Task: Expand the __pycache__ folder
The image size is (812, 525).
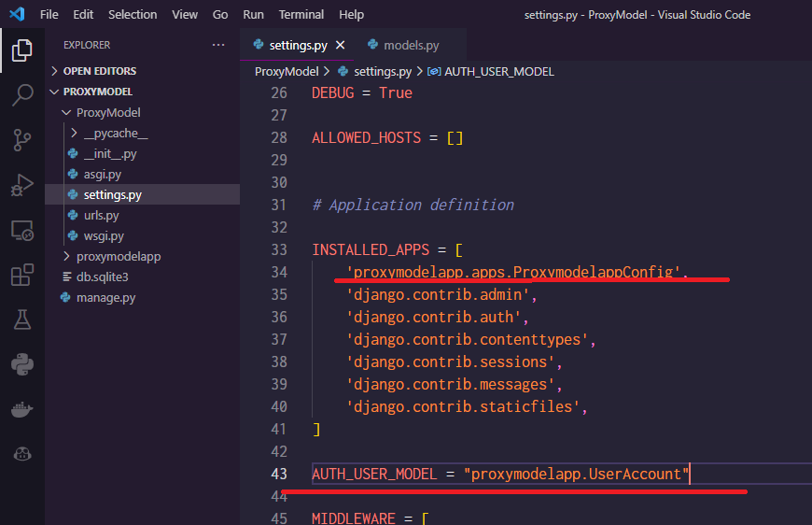Action: (x=74, y=134)
